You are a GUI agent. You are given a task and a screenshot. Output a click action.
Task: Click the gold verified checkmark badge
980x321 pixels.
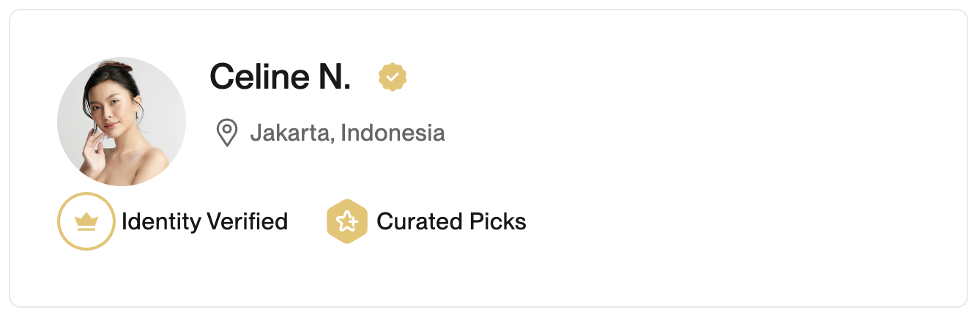(x=393, y=77)
